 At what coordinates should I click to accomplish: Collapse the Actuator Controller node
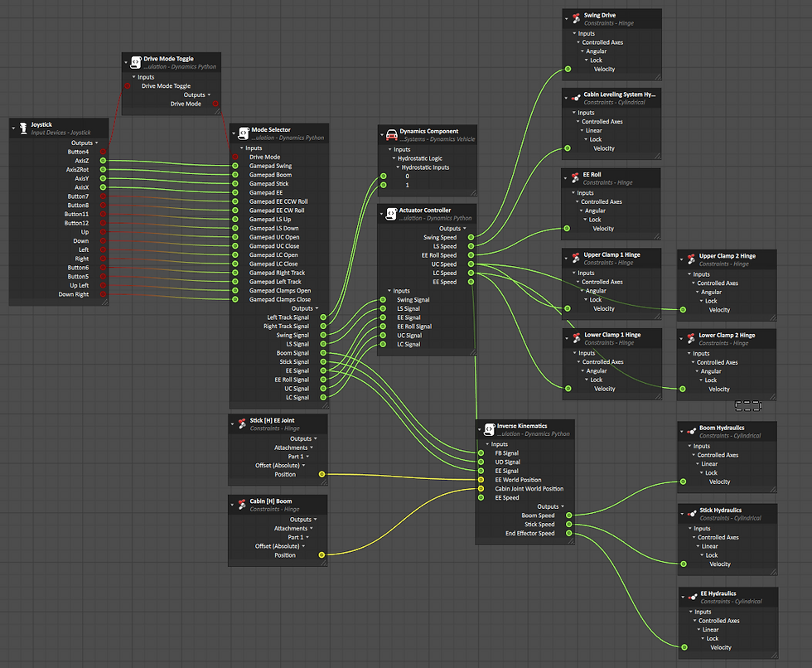click(382, 214)
